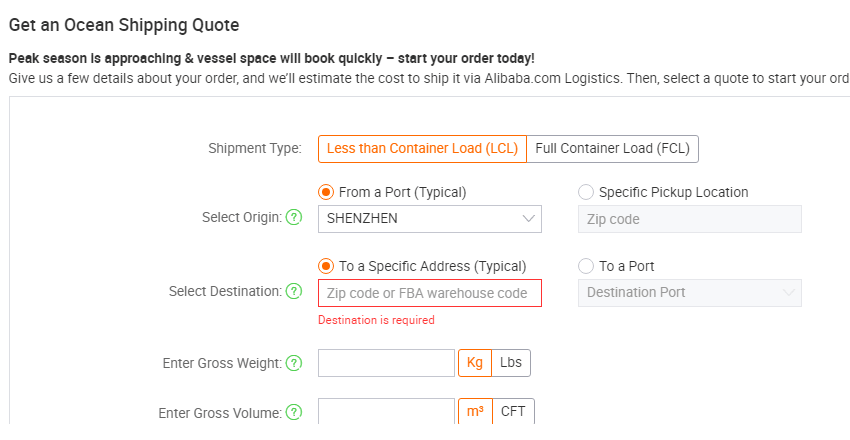Expand the Destination Port dropdown

click(x=690, y=293)
